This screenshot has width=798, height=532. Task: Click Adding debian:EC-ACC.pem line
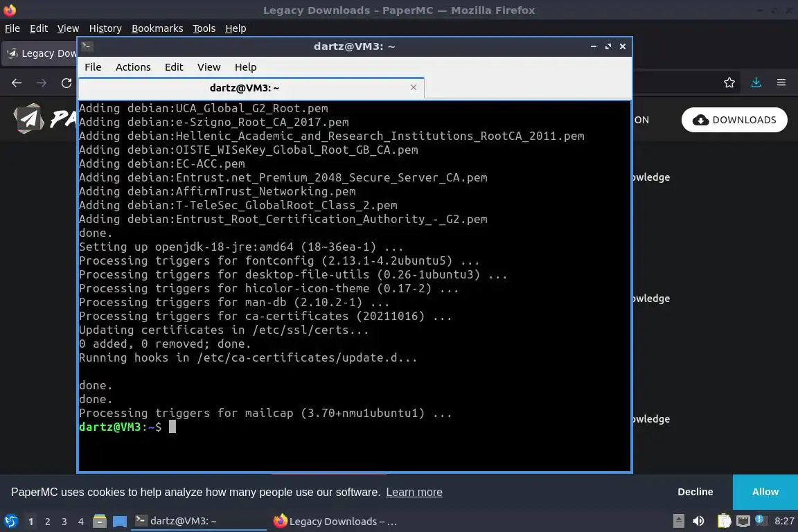tap(162, 163)
